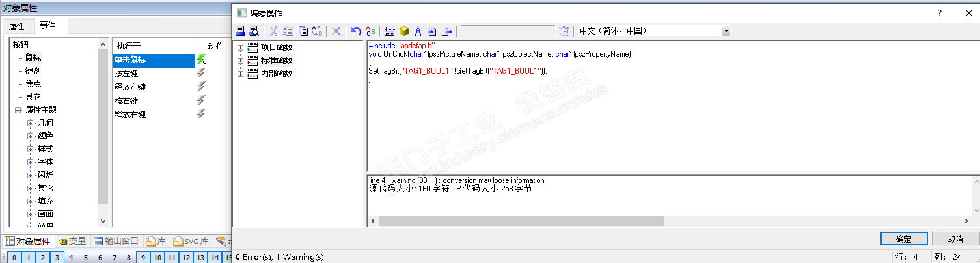The width and height of the screenshot is (980, 263).
Task: Expand the 项目函数 tree node
Action: pos(241,48)
